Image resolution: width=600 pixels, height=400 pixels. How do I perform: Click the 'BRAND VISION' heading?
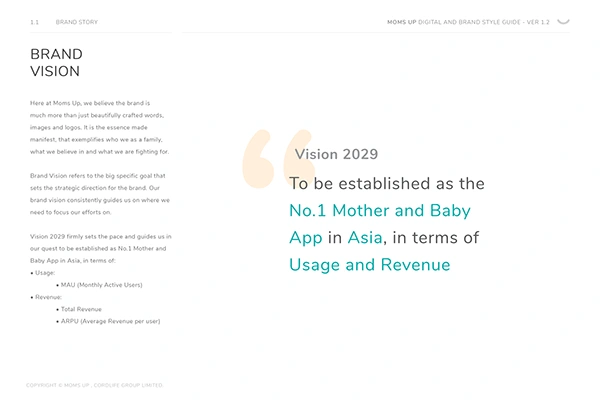56,63
